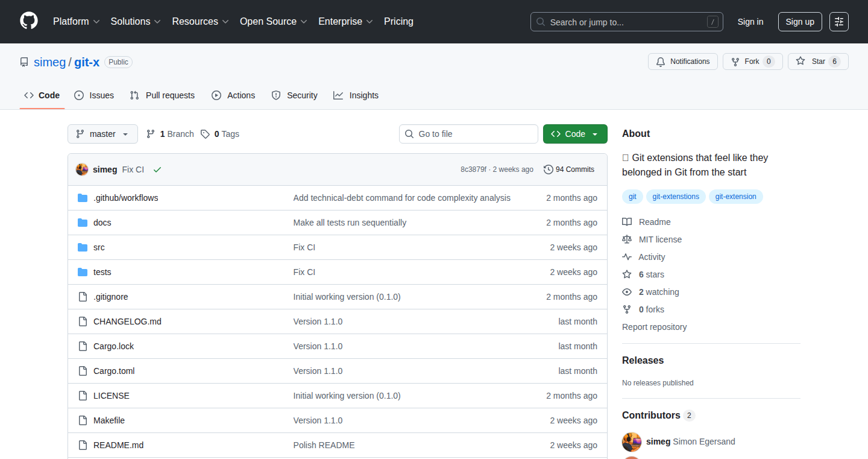The width and height of the screenshot is (868, 459).
Task: View the 1 Branch list
Action: pos(170,134)
